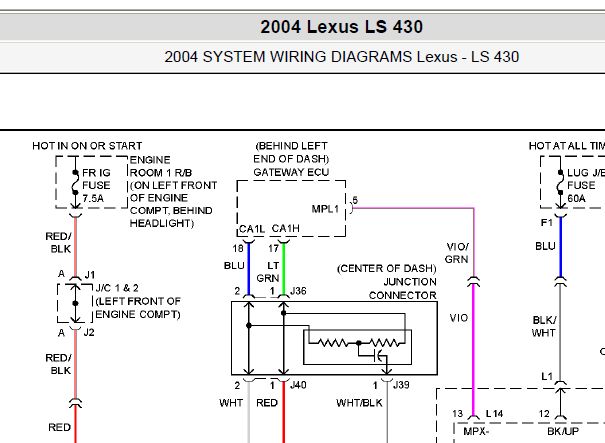Click the "CA1L" terminal label

252,229
